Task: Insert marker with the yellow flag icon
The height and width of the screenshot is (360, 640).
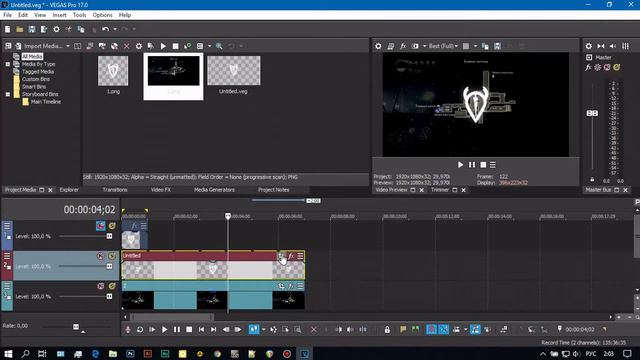Action: [403, 329]
